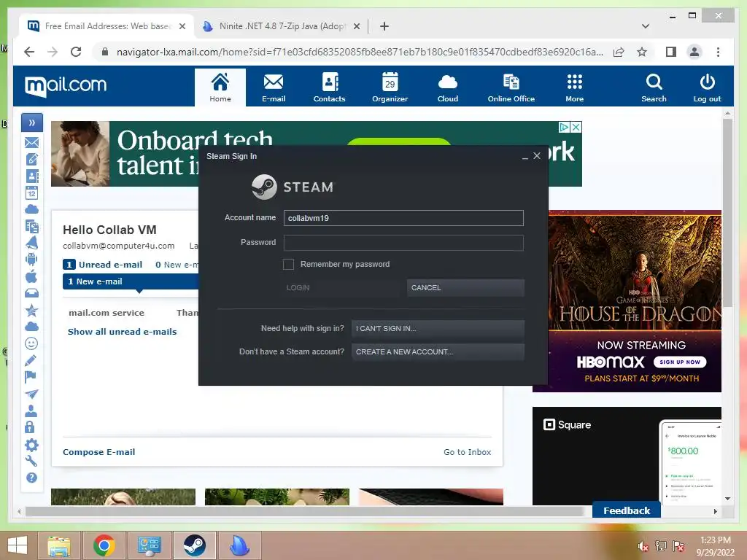Expand the mail.com sidebar with double-chevron
This screenshot has width=747, height=560.
pos(32,122)
